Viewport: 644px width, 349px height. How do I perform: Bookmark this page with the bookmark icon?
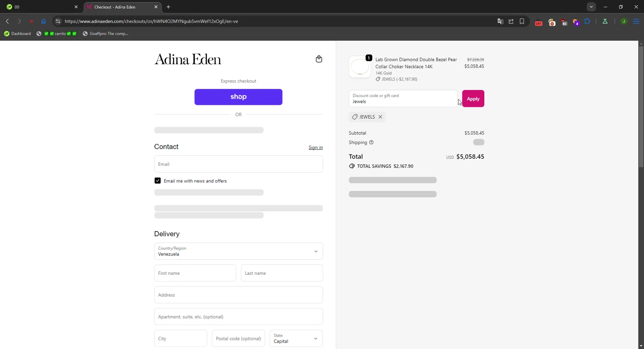(x=522, y=21)
